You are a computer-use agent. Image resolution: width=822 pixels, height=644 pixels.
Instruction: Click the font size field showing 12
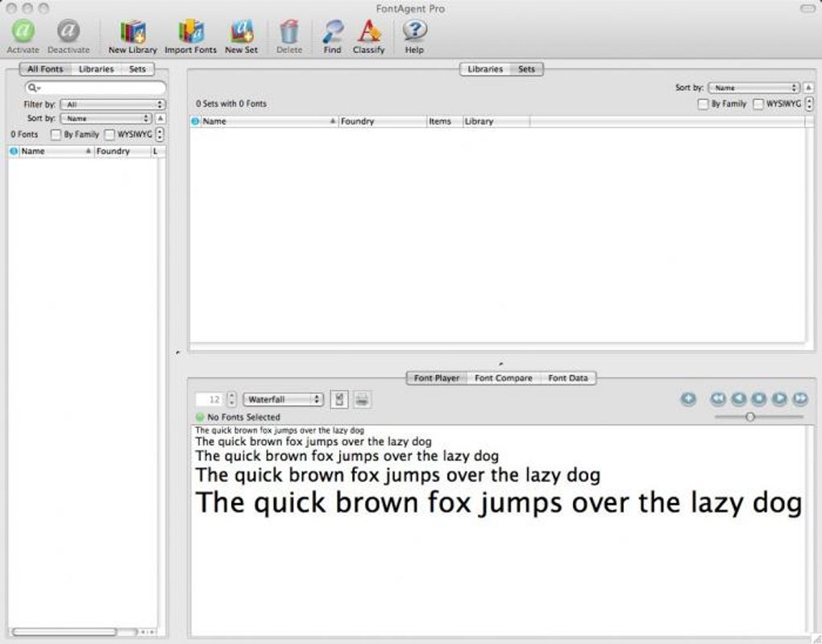click(x=210, y=400)
